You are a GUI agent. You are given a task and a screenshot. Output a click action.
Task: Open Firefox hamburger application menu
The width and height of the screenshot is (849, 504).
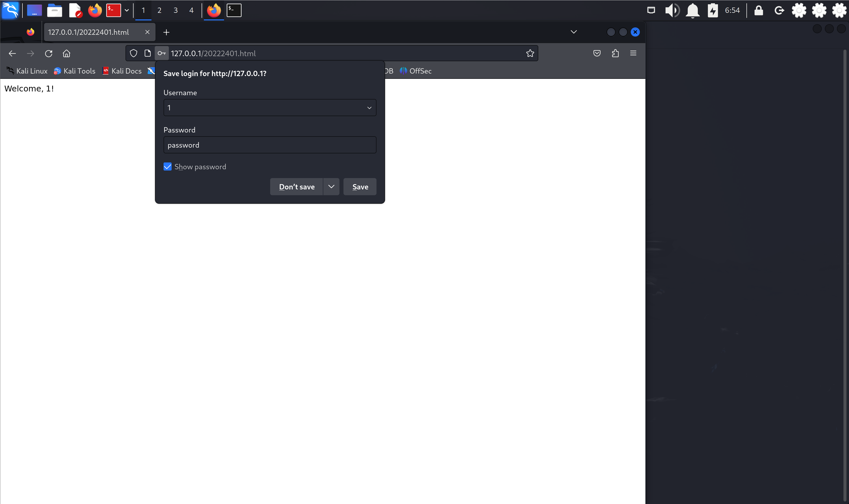point(633,53)
